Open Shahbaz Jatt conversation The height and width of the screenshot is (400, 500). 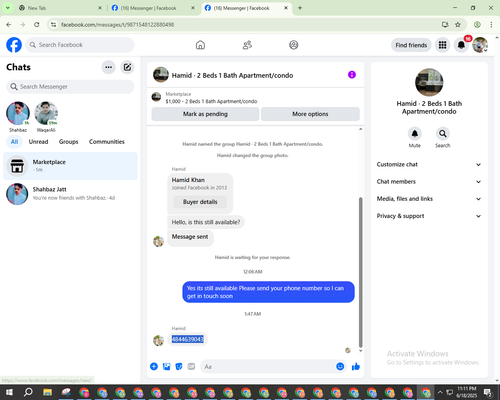[x=70, y=194]
